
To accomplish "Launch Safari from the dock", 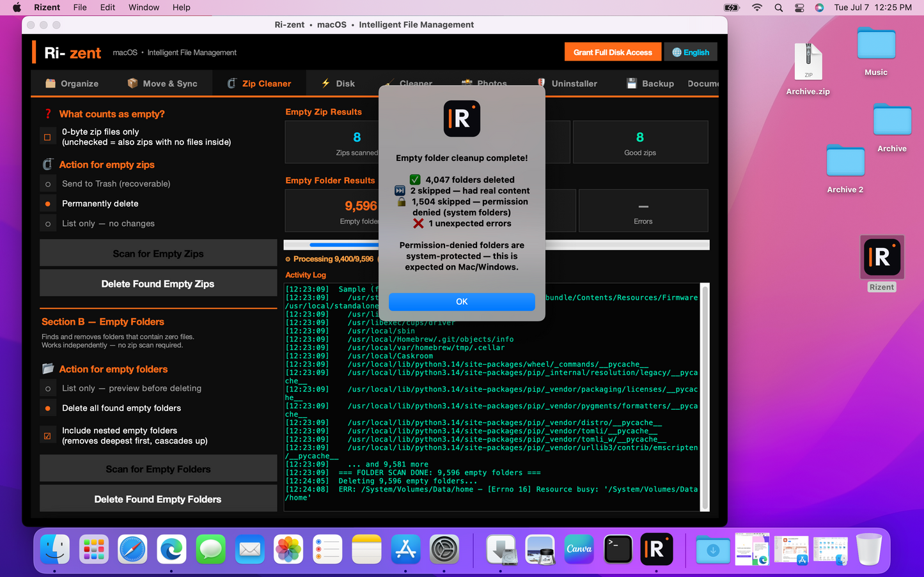I will coord(133,549).
